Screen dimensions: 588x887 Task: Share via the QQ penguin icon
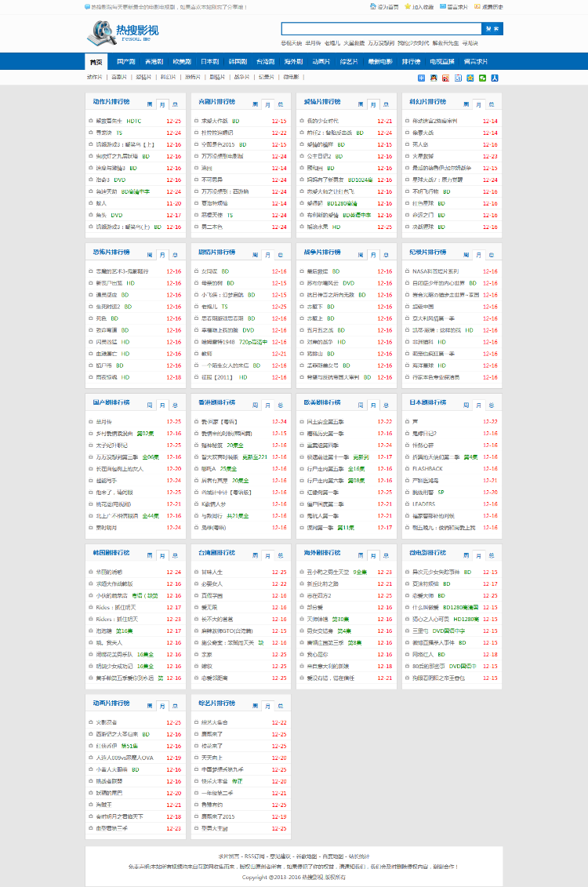[434, 78]
